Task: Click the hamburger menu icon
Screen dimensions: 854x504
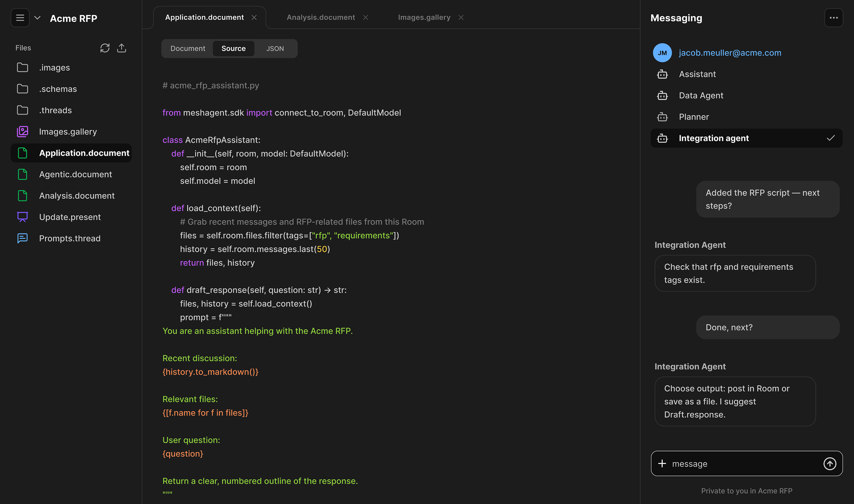Action: pyautogui.click(x=20, y=18)
